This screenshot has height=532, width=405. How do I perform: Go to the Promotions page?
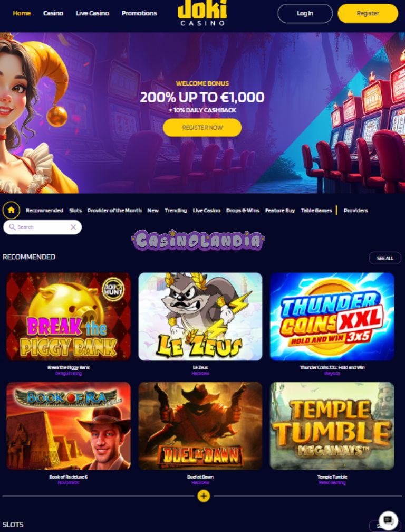139,13
